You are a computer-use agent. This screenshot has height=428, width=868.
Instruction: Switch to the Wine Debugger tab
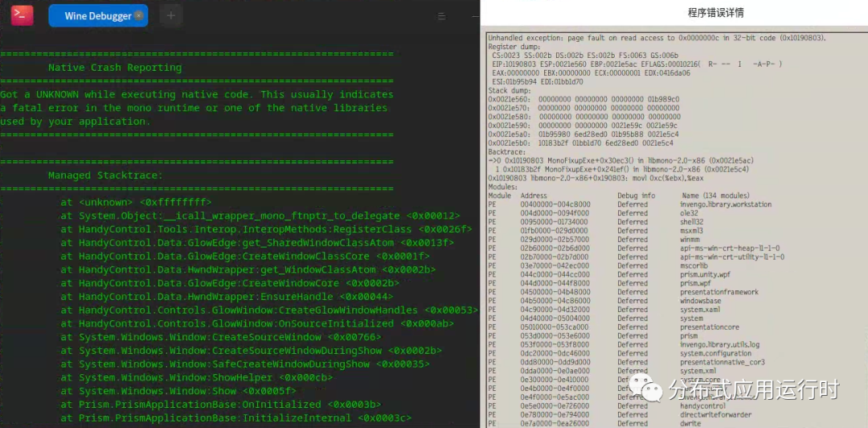pyautogui.click(x=98, y=15)
